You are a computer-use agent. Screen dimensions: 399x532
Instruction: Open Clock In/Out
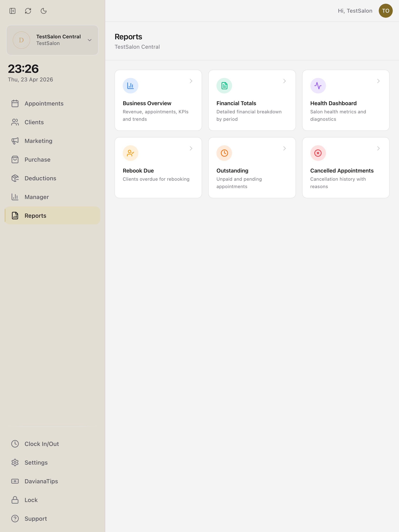tap(52, 444)
